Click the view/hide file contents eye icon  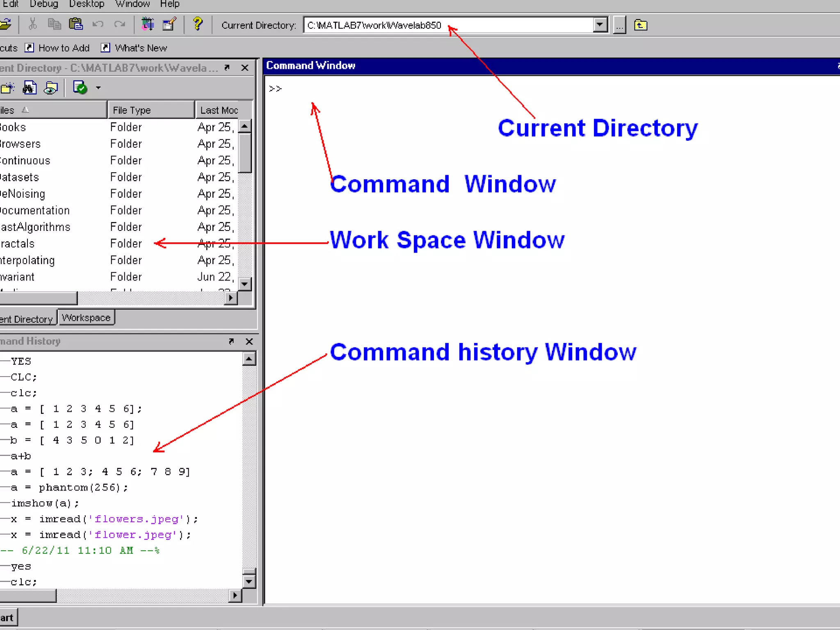[51, 88]
